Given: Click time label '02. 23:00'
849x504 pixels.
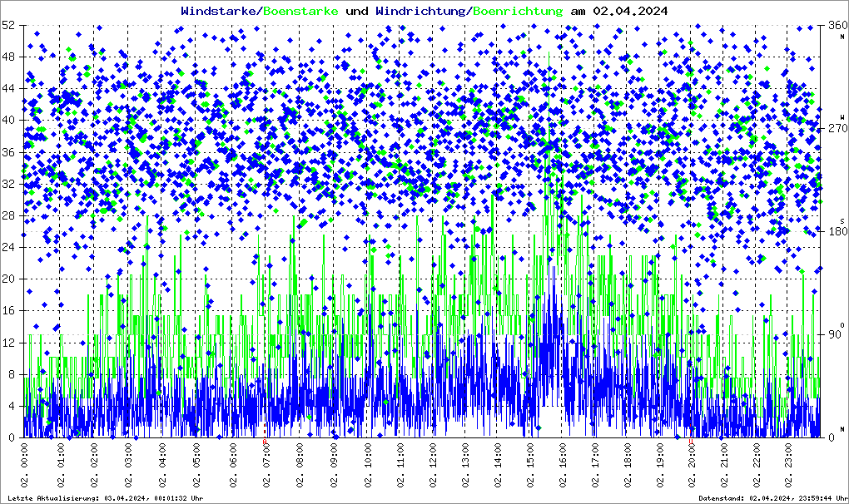Looking at the screenshot, I should click(x=789, y=465).
